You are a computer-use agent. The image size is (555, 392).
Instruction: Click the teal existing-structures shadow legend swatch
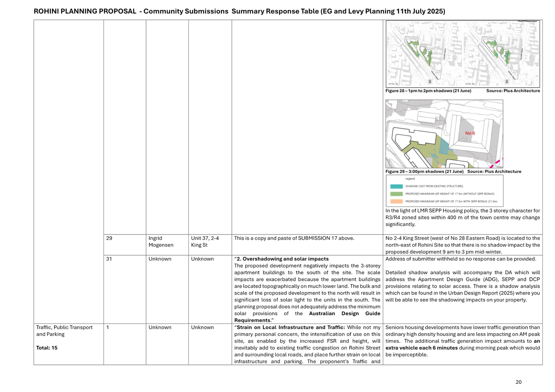[x=396, y=186]
